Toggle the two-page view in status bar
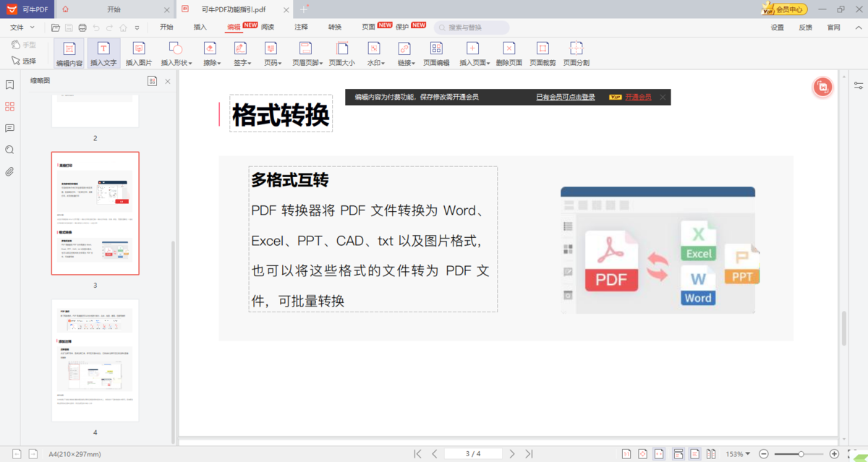The height and width of the screenshot is (462, 868). (x=711, y=454)
